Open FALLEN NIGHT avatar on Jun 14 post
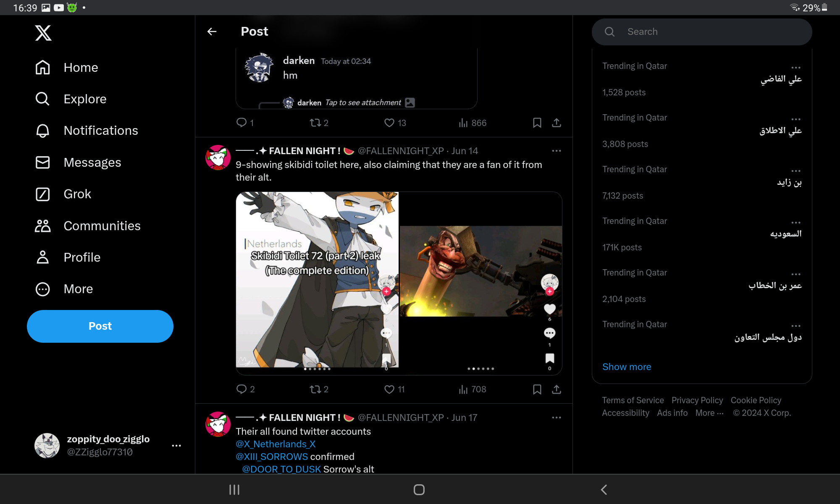840x504 pixels. pyautogui.click(x=218, y=157)
